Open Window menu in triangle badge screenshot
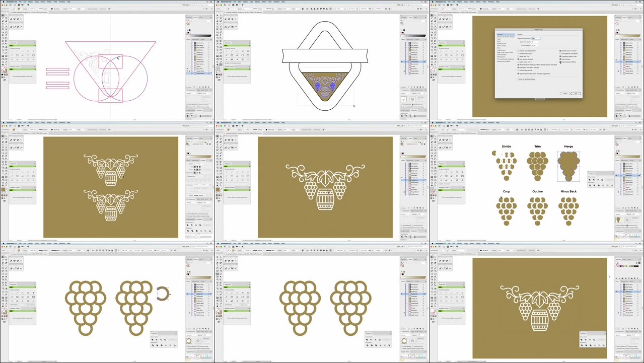This screenshot has height=363, width=644. pos(276,2)
